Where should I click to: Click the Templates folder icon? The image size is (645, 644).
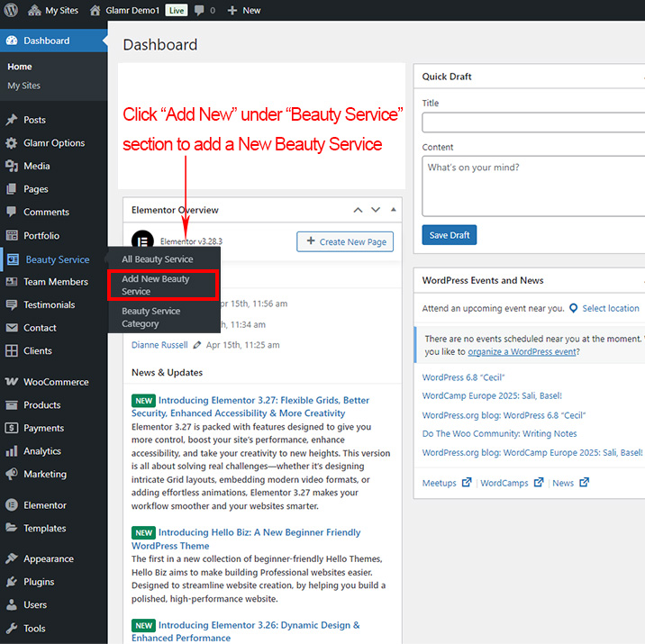(12, 528)
